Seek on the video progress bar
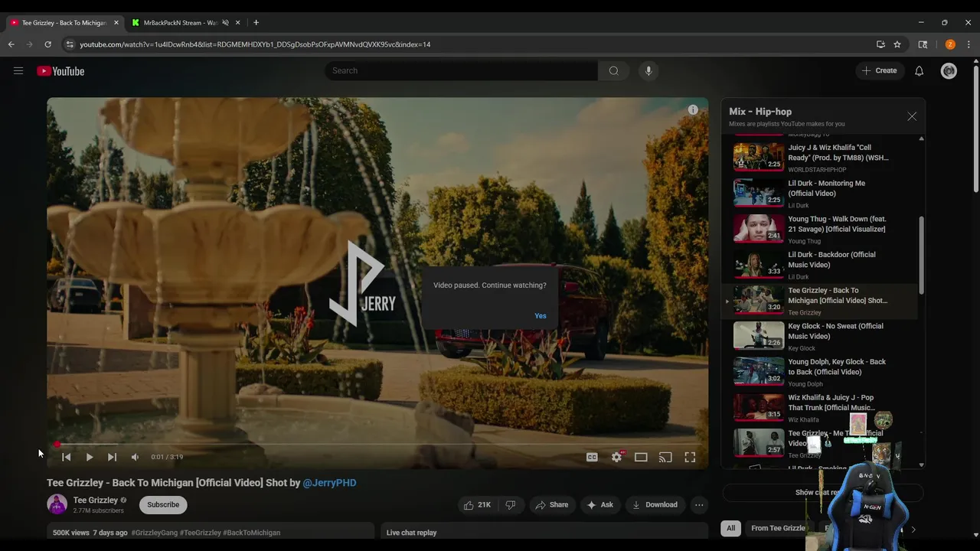Image resolution: width=980 pixels, height=551 pixels. 377,444
